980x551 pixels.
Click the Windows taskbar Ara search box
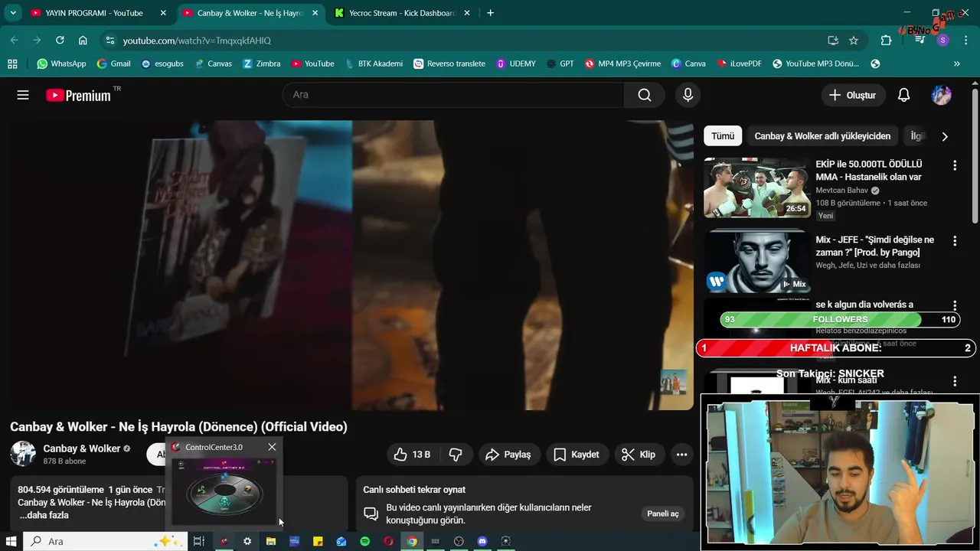[105, 541]
